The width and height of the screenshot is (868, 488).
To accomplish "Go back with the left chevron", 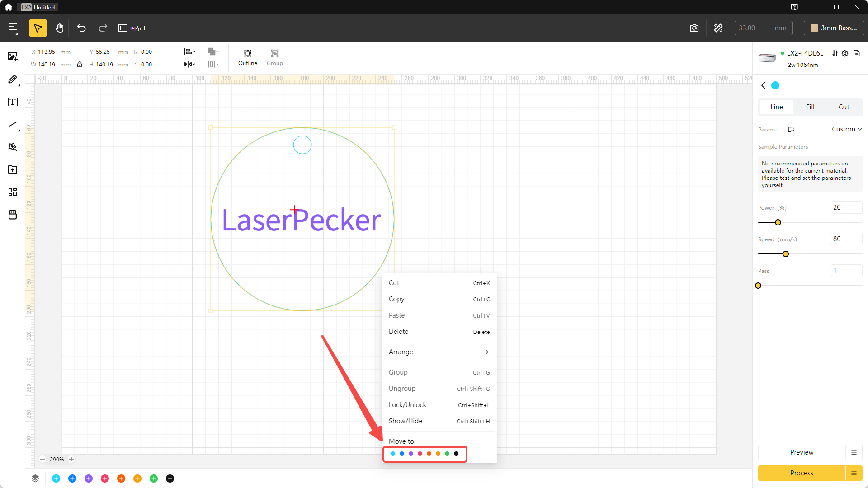I will pyautogui.click(x=764, y=85).
